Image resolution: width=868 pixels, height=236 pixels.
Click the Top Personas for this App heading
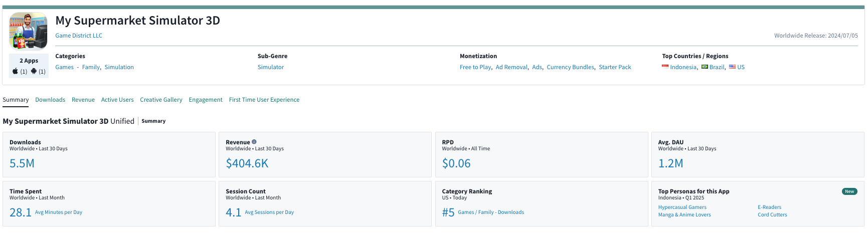pyautogui.click(x=693, y=191)
